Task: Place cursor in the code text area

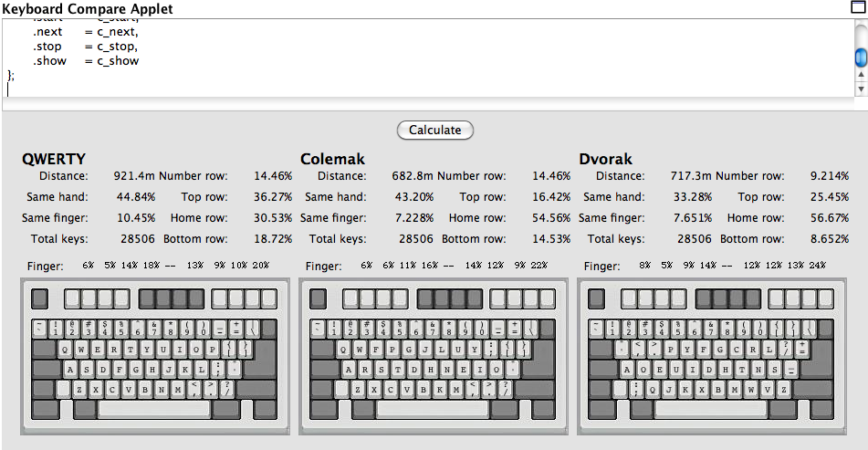Action: tap(428, 58)
